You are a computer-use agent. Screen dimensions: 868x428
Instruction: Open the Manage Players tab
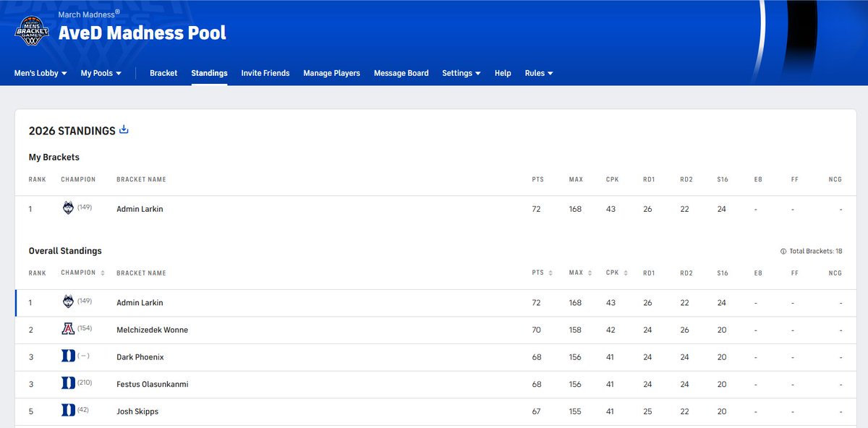click(331, 73)
